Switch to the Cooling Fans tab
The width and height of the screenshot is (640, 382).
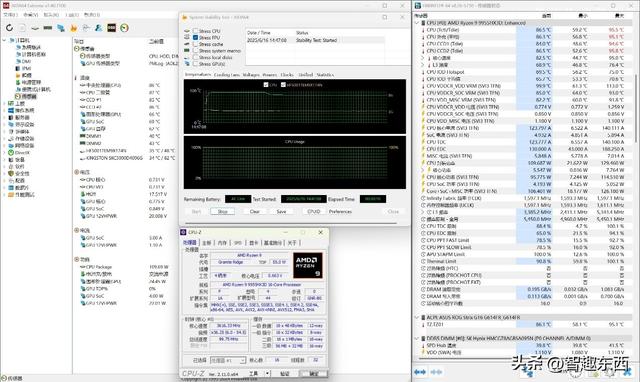[x=227, y=75]
